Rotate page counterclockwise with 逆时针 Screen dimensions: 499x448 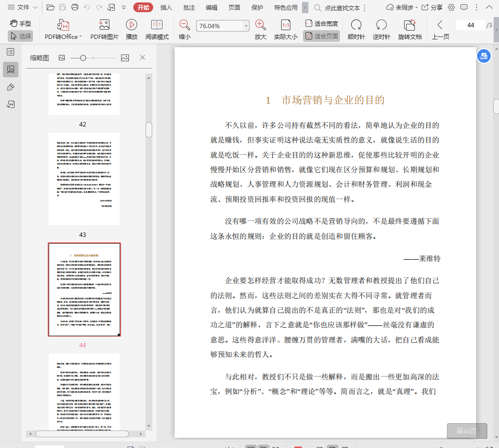381,25
